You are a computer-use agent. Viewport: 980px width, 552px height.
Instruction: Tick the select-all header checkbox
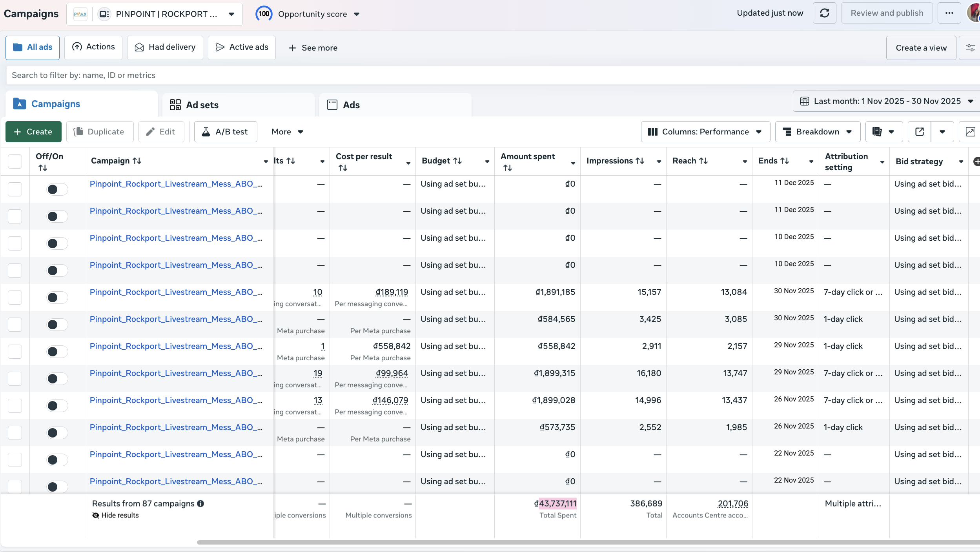[15, 161]
